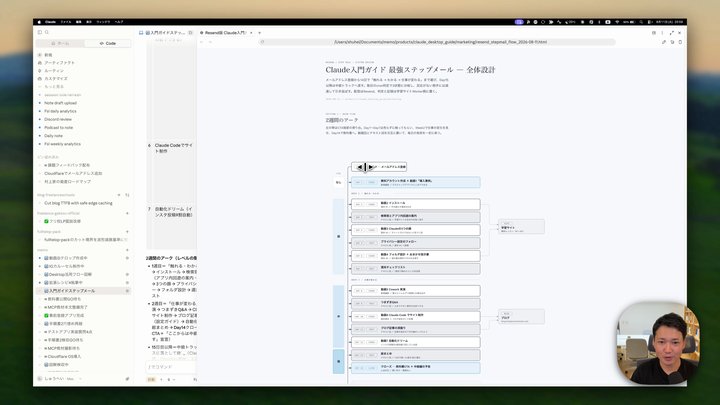Open Daily note session

coord(53,136)
